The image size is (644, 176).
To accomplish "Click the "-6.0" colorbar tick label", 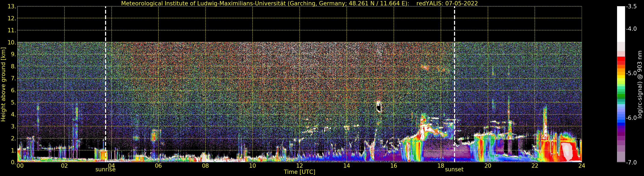I will pyautogui.click(x=631, y=118).
